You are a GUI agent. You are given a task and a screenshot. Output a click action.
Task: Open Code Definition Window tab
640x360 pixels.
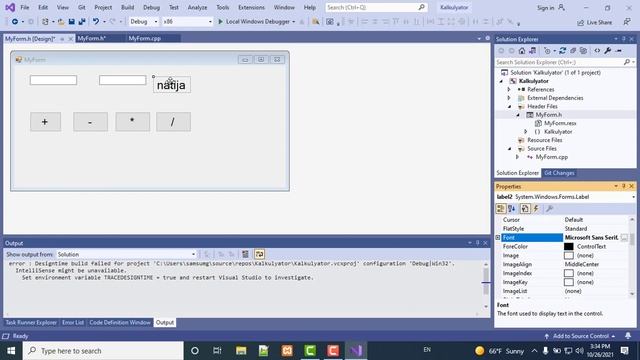(120, 323)
